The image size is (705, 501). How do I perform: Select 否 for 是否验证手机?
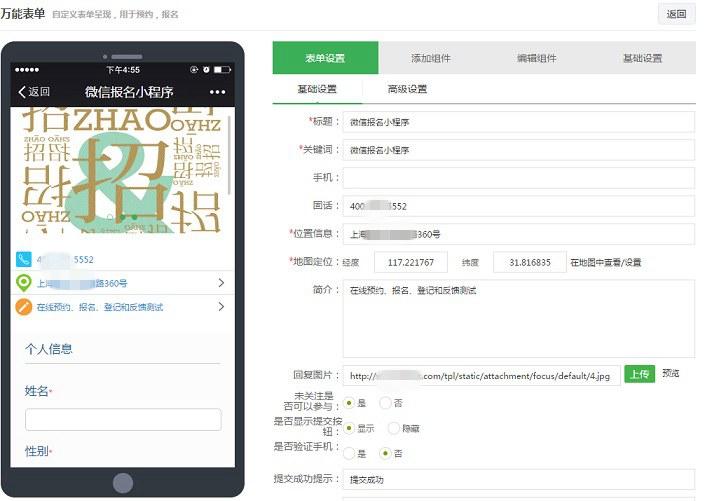point(385,453)
